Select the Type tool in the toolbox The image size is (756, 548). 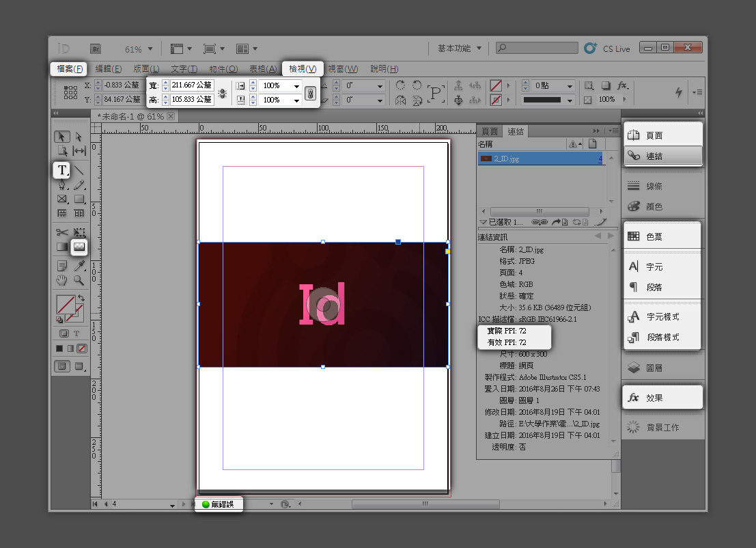coord(62,170)
